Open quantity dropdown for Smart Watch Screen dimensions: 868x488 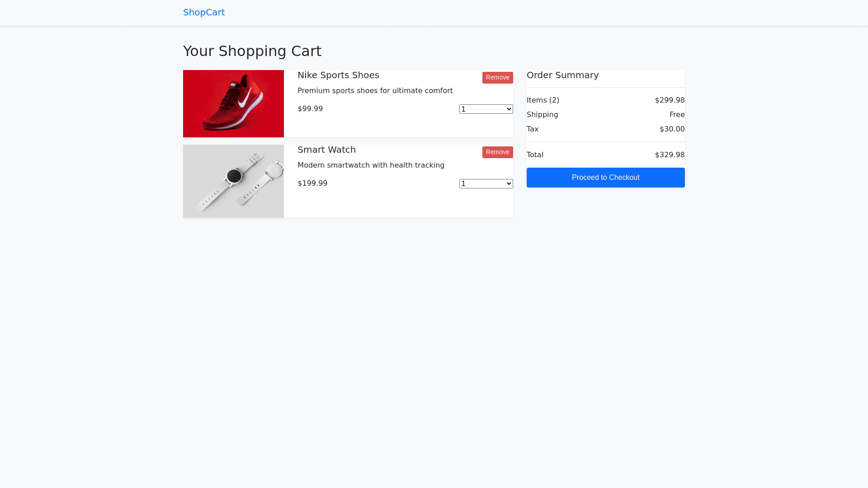point(486,183)
